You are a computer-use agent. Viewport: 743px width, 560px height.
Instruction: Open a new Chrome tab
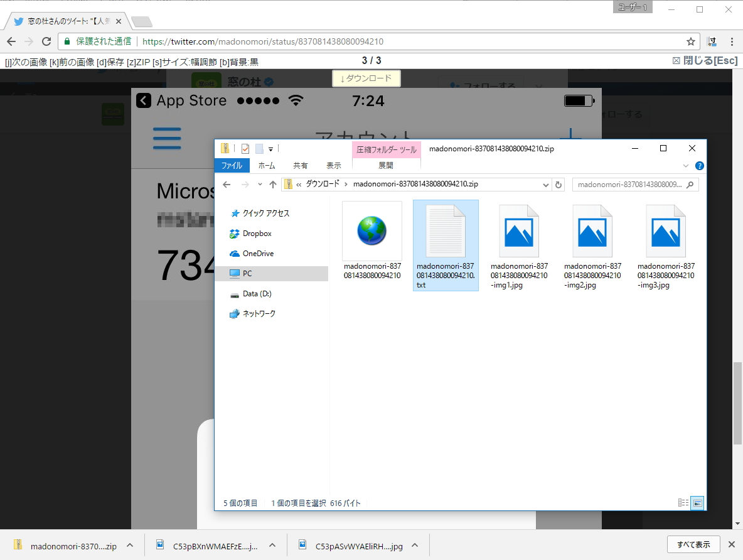pyautogui.click(x=141, y=21)
